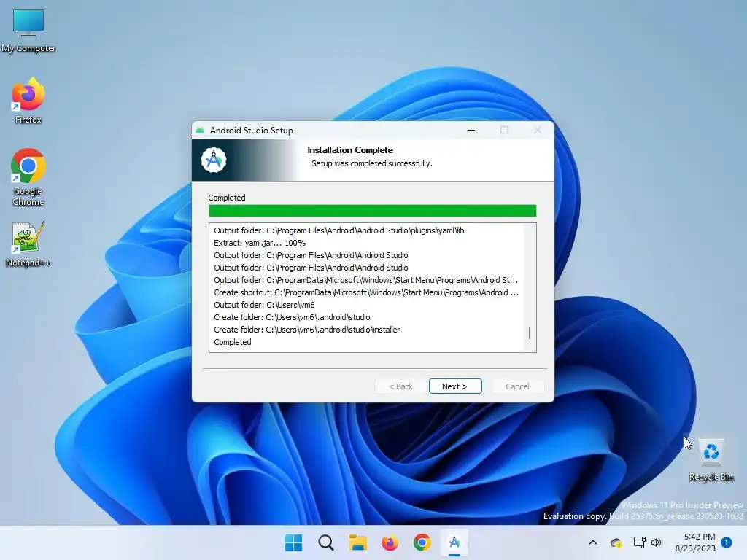Click Android Studio Setup taskbar icon
Screen dimensions: 747x560
454,542
